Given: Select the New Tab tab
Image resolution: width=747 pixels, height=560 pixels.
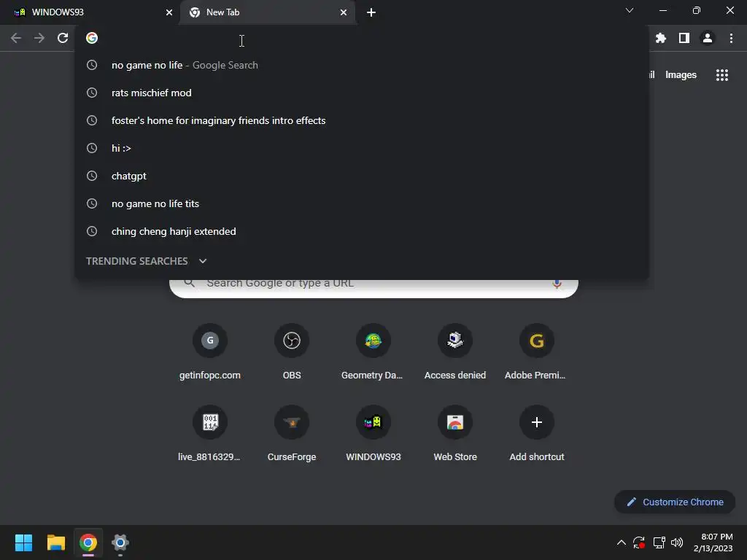Looking at the screenshot, I should 267,12.
